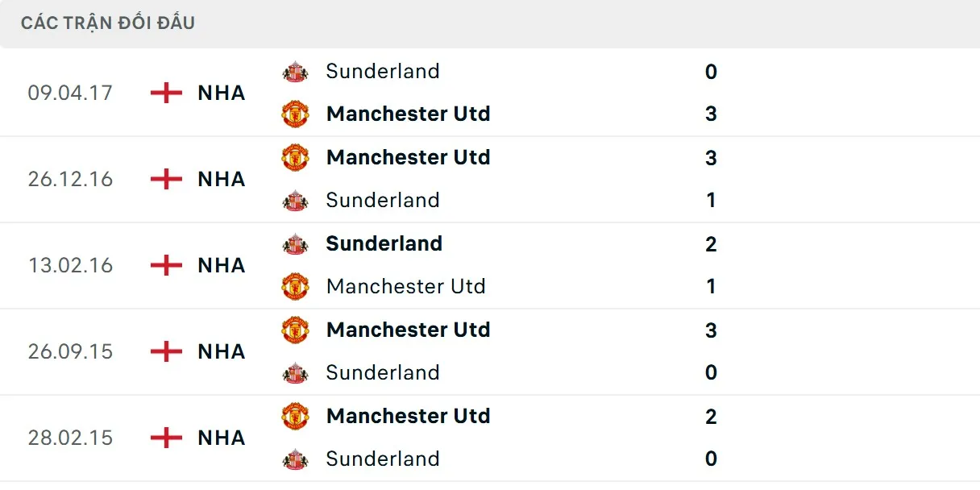Screen dimensions: 980x490
Task: Select the Manchester Utd badge from 26.09.15 fixture
Action: 296,330
